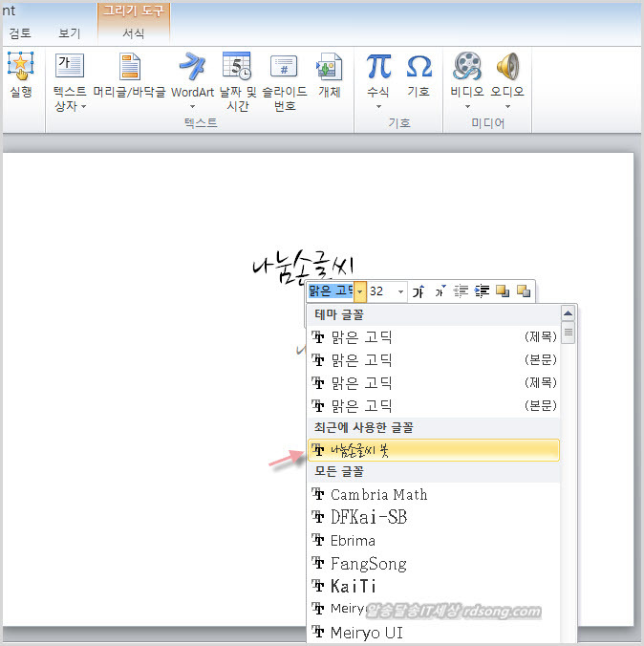
Task: Click the audio (오디오) speaker icon
Action: coord(507,67)
